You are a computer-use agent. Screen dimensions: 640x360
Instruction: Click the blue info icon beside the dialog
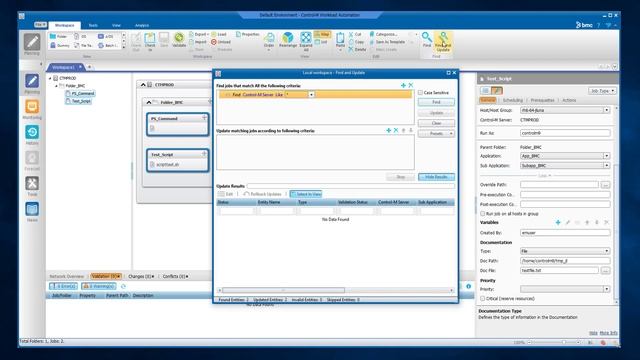(x=469, y=286)
